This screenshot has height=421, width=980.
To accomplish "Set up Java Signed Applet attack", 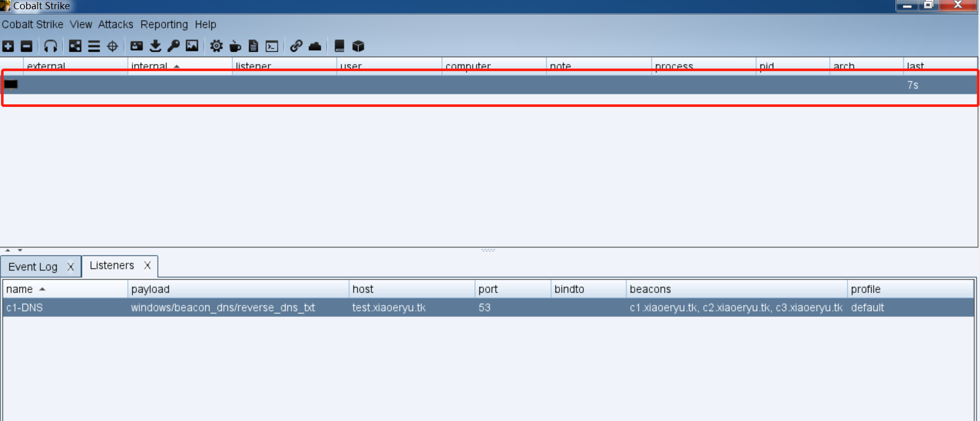I will point(235,47).
